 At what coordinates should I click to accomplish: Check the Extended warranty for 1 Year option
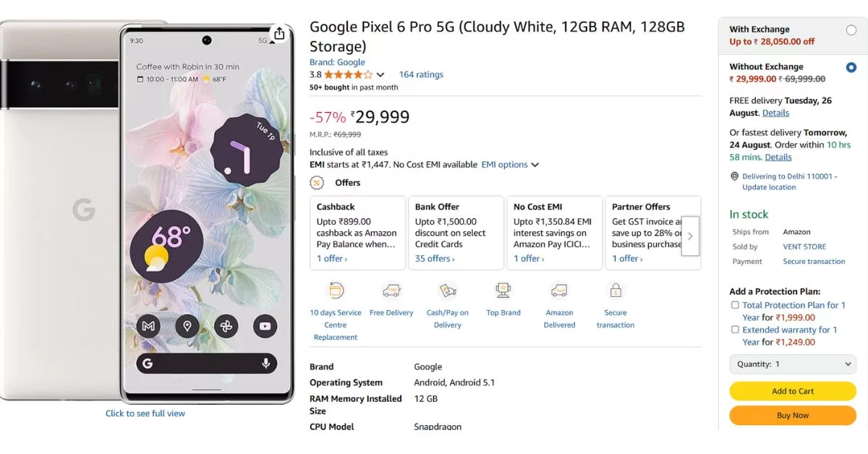pos(735,329)
